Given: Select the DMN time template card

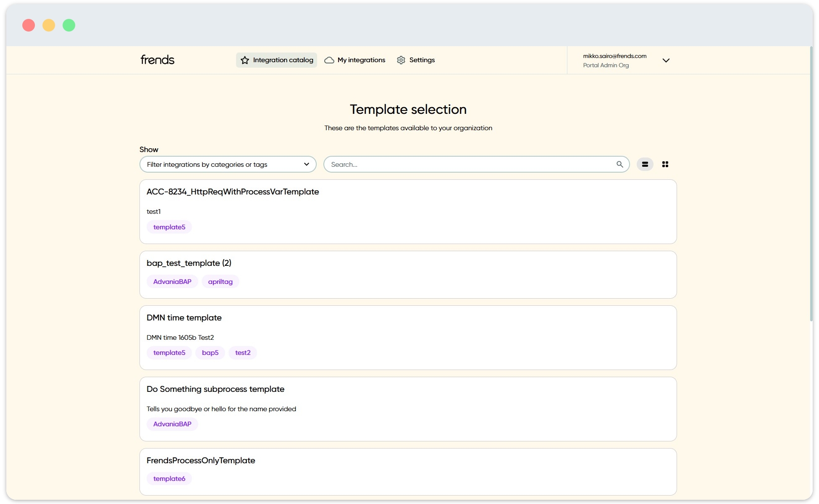Looking at the screenshot, I should (184, 318).
